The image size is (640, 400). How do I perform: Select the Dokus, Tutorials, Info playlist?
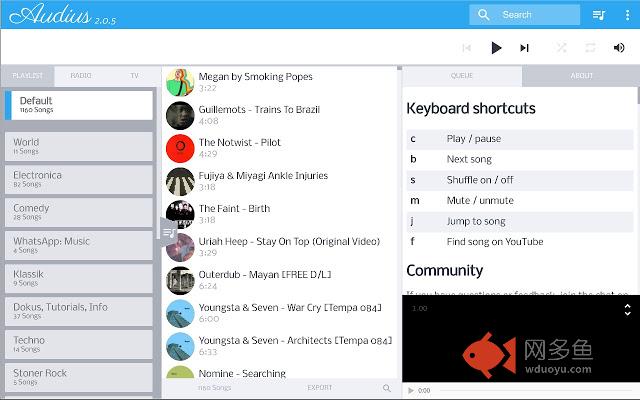tap(79, 311)
